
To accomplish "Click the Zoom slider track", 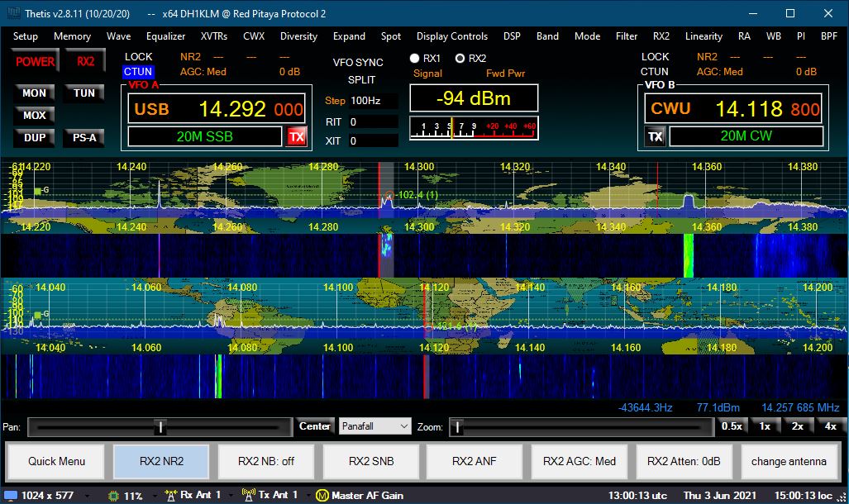I will (x=579, y=427).
